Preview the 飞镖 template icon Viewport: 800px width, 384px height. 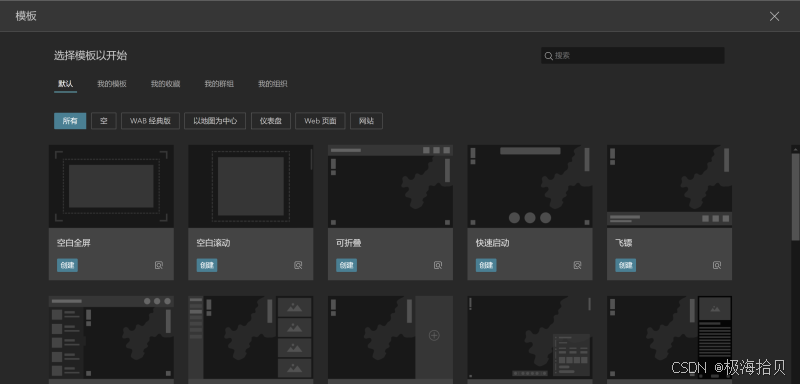[x=717, y=265]
